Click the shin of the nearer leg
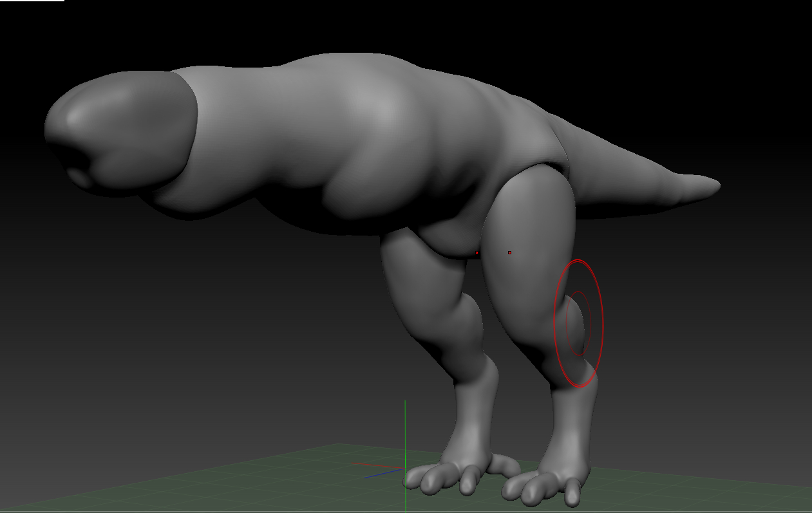The image size is (812, 513). [x=570, y=418]
